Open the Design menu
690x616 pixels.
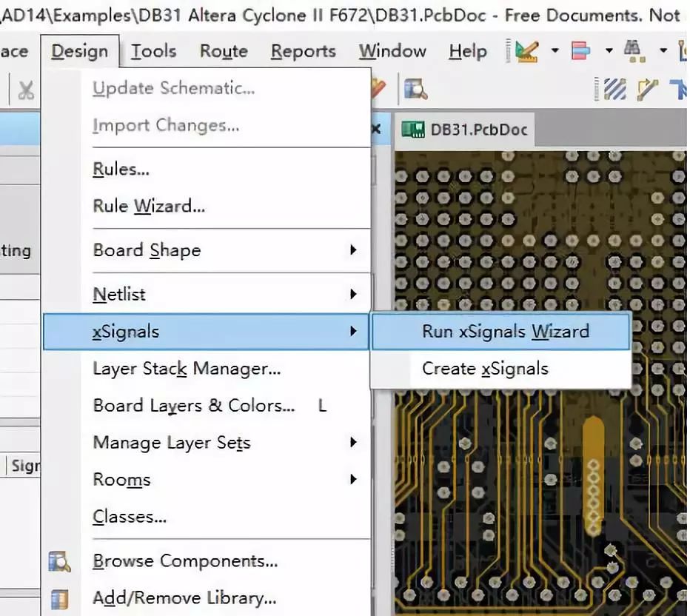point(80,51)
